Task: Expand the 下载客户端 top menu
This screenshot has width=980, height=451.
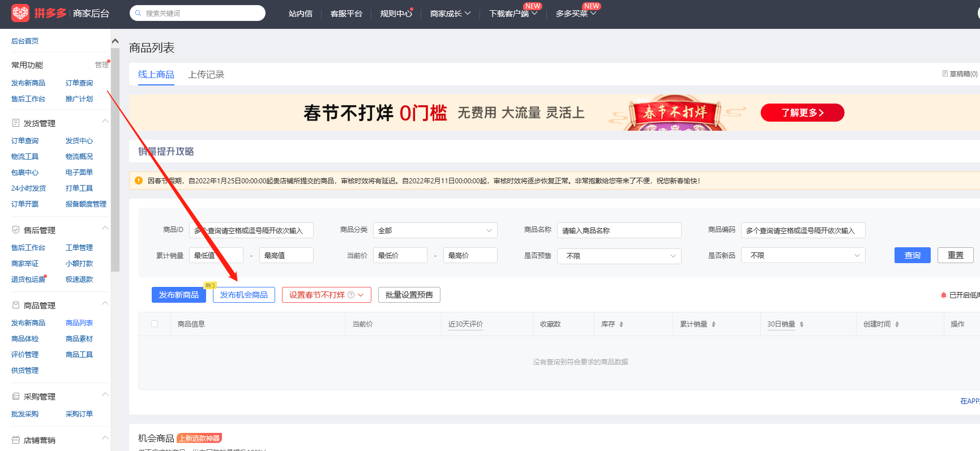Action: tap(513, 14)
